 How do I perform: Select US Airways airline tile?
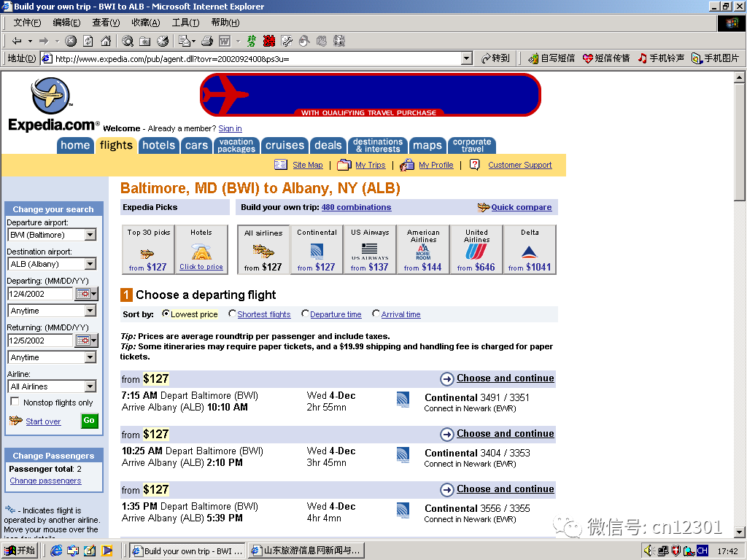tap(370, 249)
